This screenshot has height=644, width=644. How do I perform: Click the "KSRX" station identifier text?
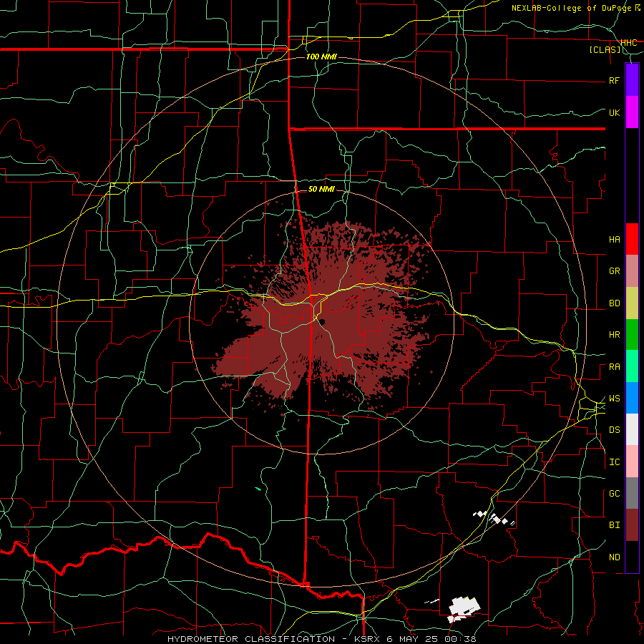(x=367, y=639)
